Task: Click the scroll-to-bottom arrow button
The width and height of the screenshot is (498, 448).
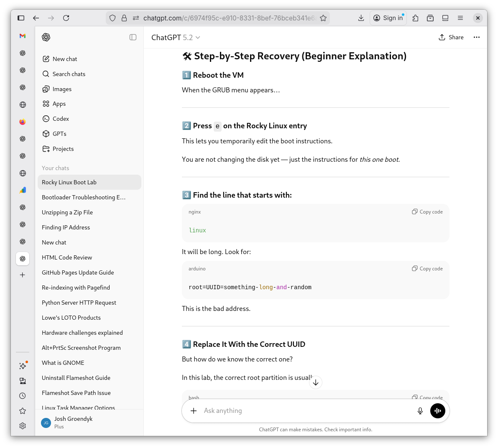Action: pyautogui.click(x=316, y=382)
